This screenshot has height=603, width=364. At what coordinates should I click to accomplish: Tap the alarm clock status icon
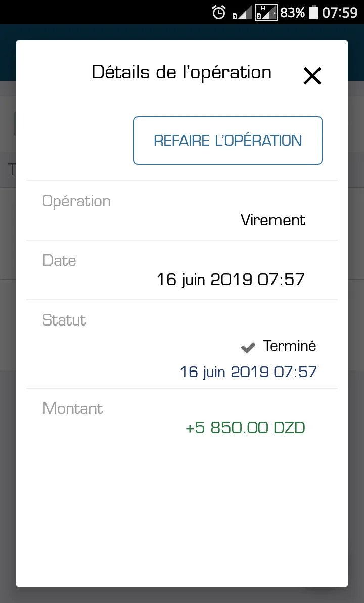point(219,12)
